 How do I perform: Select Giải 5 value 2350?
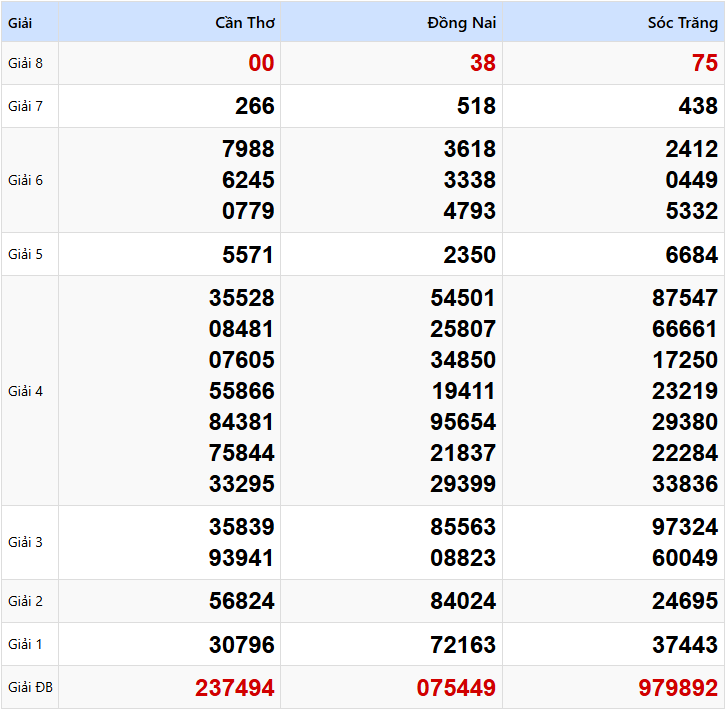(x=470, y=255)
